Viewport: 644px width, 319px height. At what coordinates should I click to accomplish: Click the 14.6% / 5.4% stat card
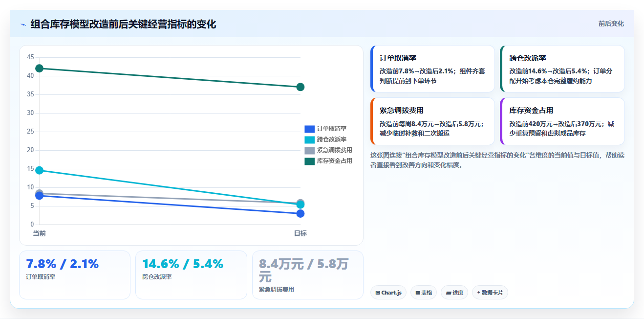tap(191, 275)
